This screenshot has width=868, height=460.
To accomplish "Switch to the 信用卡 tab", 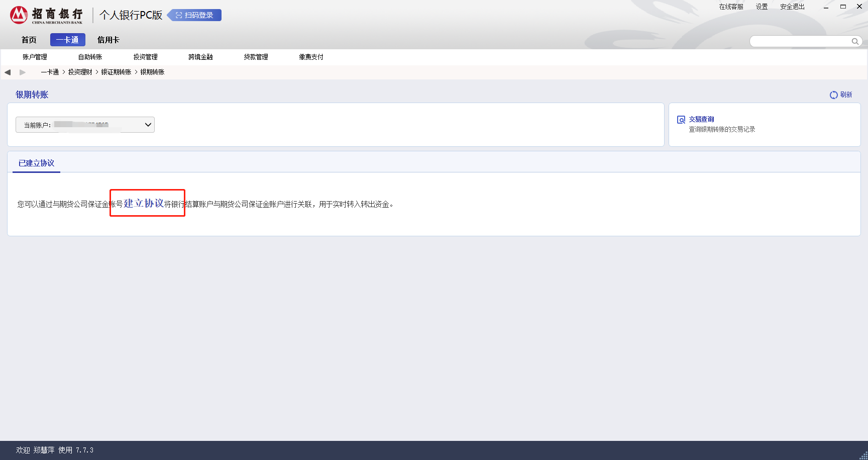I will pos(108,40).
